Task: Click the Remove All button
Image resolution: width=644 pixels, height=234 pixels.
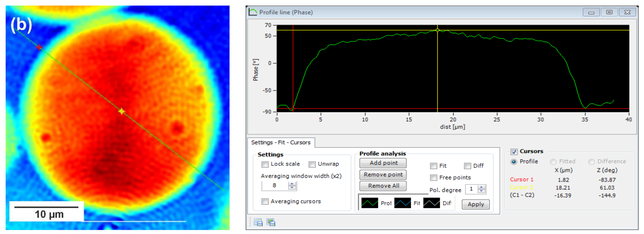Action: tap(383, 186)
